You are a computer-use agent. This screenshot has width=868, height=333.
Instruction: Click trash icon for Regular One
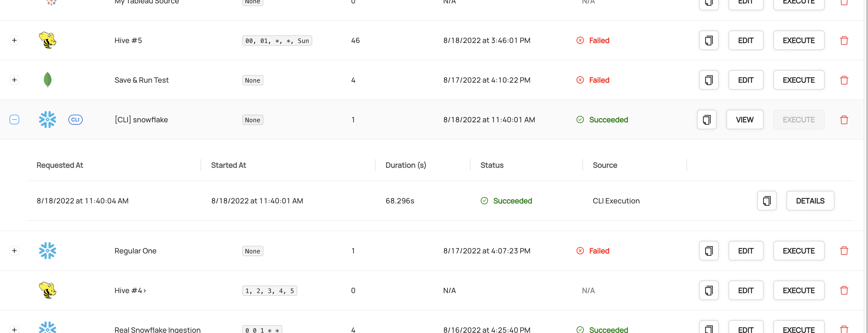pos(844,250)
